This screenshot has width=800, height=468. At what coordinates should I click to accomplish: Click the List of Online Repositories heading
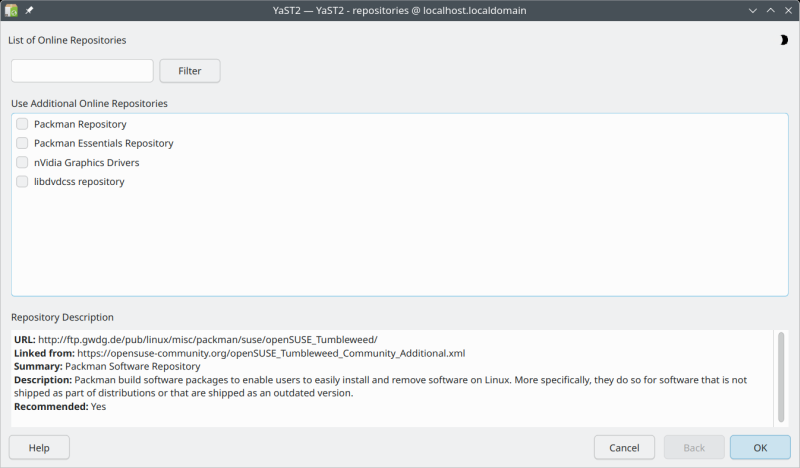tap(67, 40)
